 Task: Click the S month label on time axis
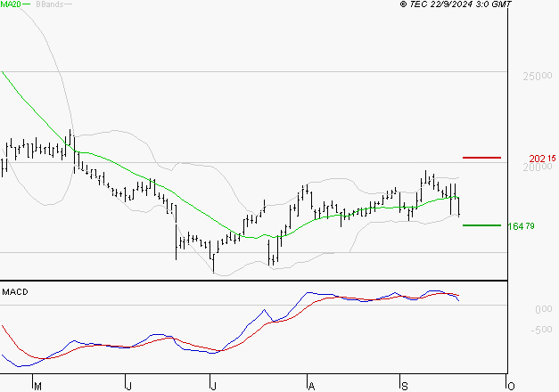405,387
